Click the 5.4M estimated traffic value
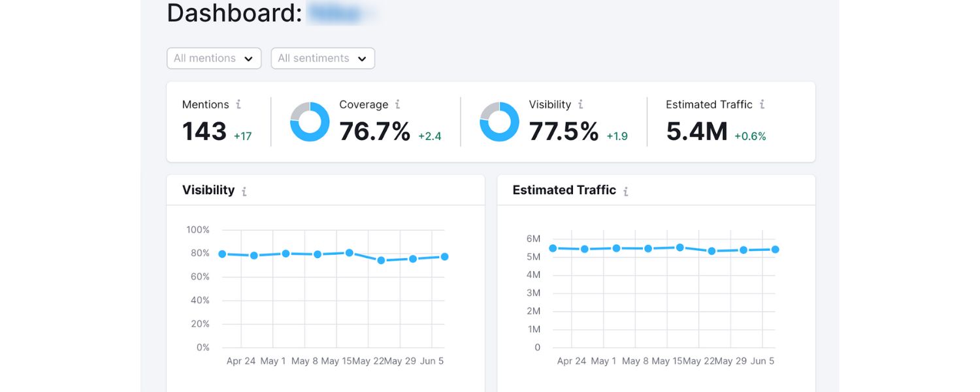980x392 pixels. pyautogui.click(x=696, y=132)
